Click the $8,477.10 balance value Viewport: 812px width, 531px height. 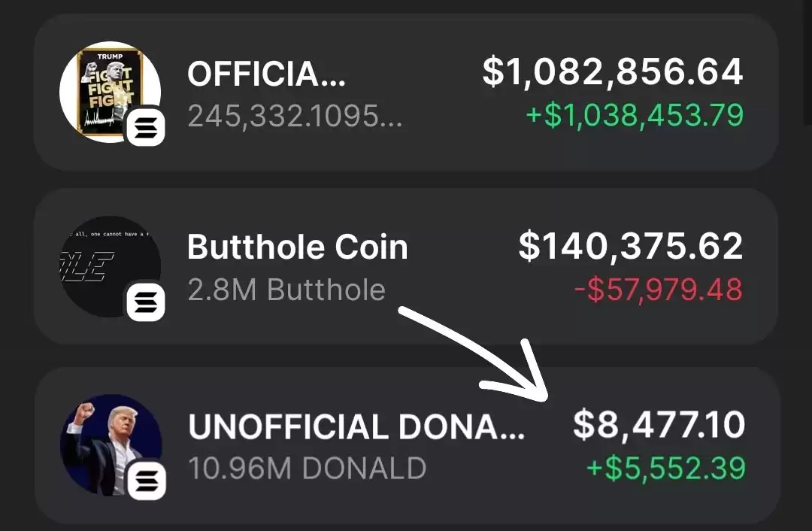(x=659, y=425)
